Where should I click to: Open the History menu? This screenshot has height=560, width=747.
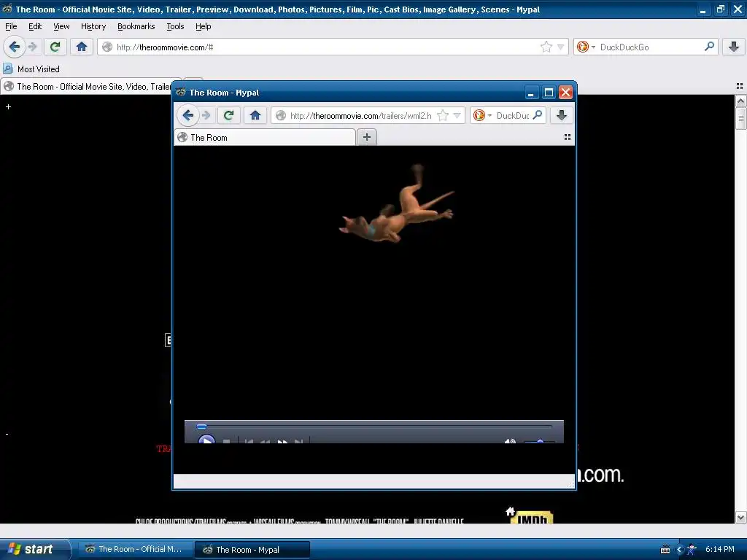tap(93, 26)
